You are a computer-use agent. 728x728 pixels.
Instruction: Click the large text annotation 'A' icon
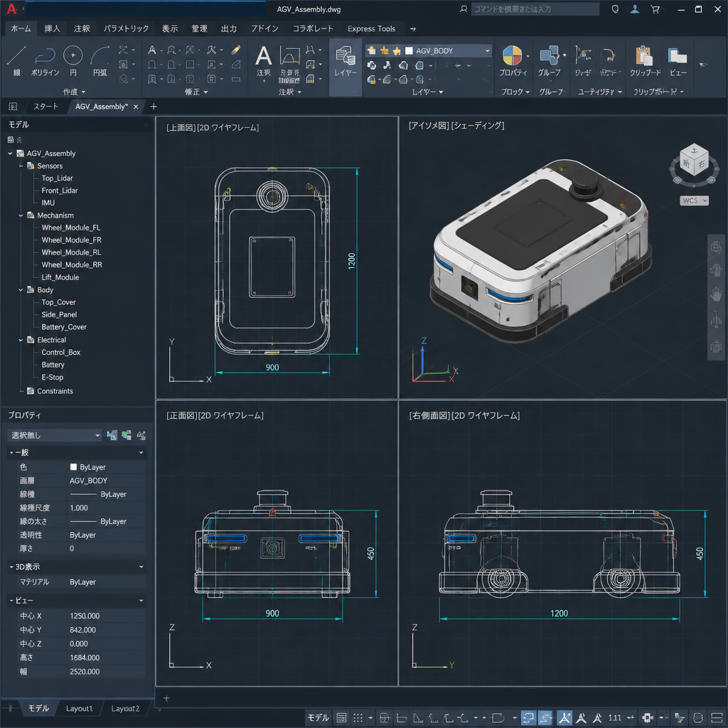[263, 56]
